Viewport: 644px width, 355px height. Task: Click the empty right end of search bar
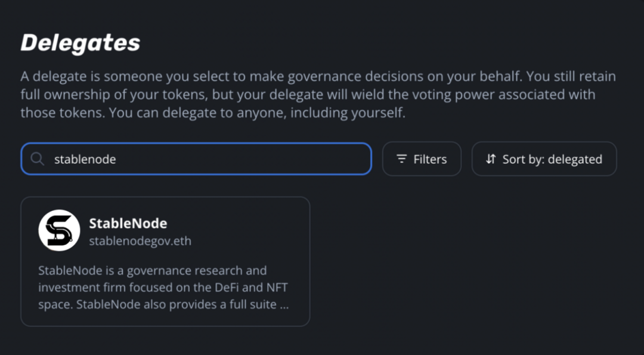coord(334,159)
